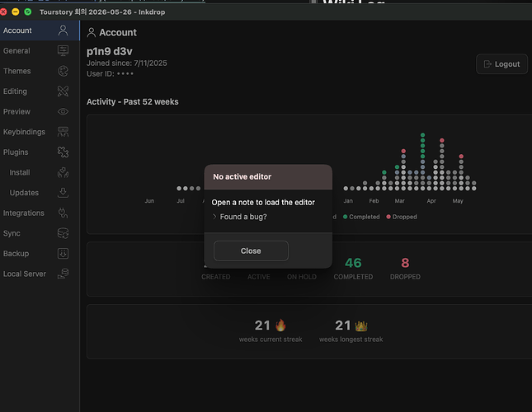532x412 pixels.
Task: Open the Sync settings
Action: pyautogui.click(x=40, y=233)
